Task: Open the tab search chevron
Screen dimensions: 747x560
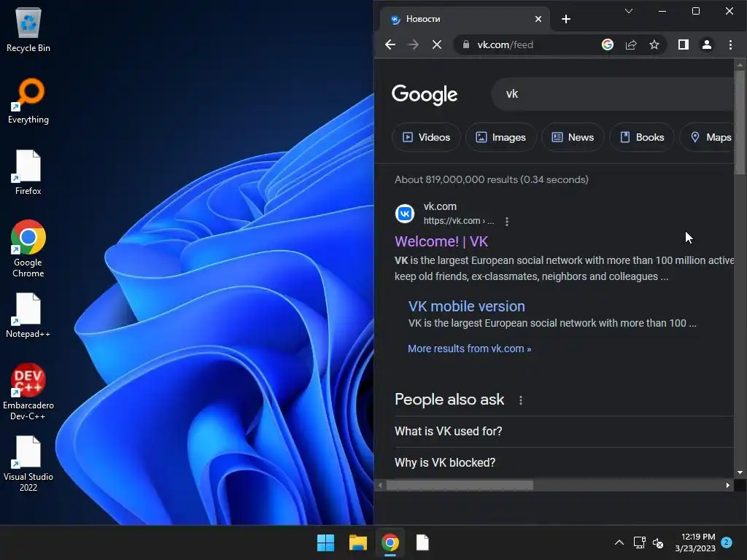Action: pyautogui.click(x=629, y=11)
